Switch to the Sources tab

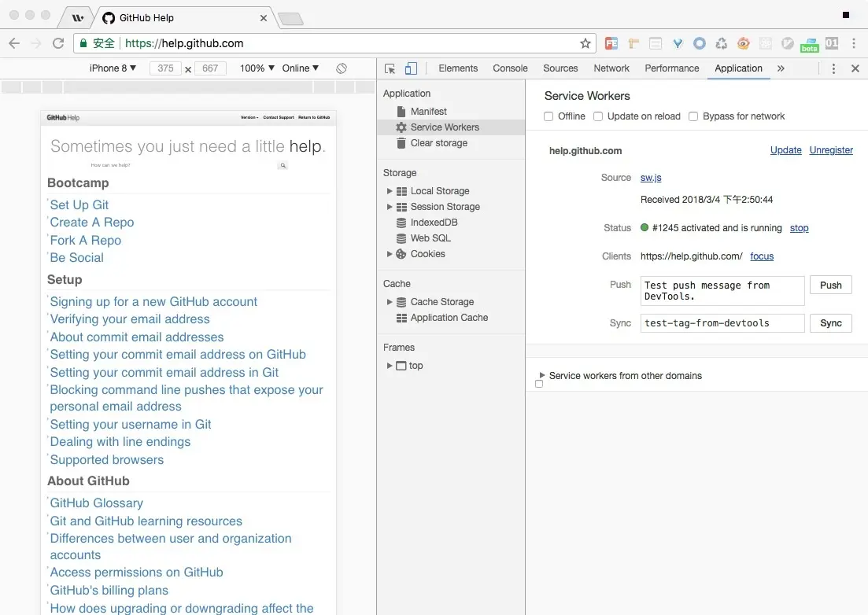point(560,68)
